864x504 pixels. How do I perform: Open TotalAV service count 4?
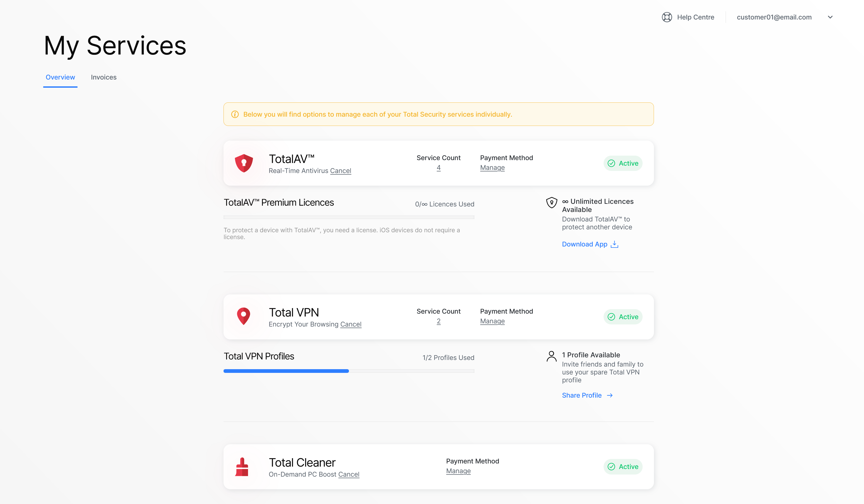[439, 167]
